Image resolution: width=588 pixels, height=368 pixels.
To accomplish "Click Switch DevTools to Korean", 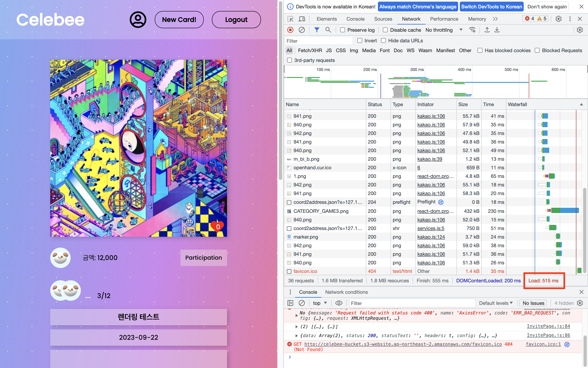I will (492, 7).
